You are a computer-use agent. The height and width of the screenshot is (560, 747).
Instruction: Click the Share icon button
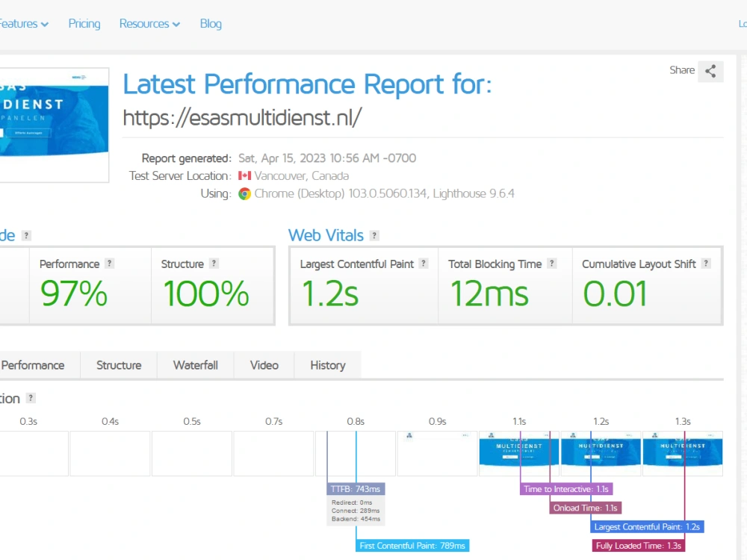(710, 71)
